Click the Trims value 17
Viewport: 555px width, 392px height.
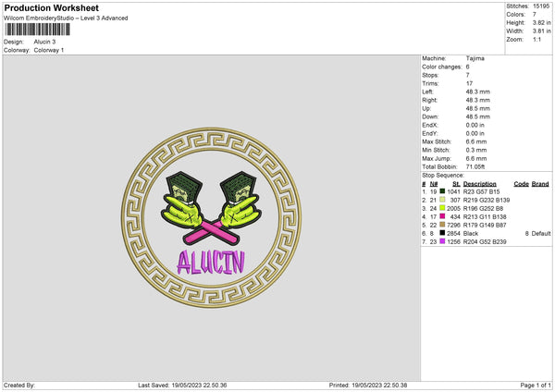click(469, 83)
